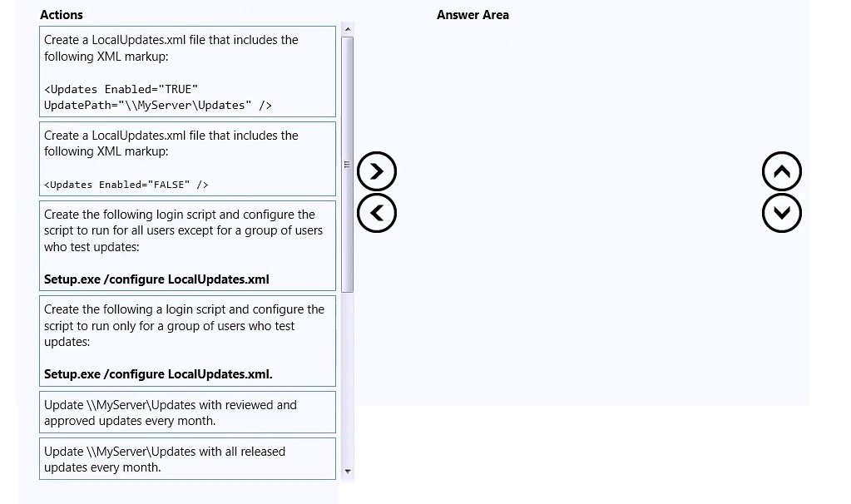Select the Updates Enabled TRUE LocalUpdates.xml action

point(187,72)
